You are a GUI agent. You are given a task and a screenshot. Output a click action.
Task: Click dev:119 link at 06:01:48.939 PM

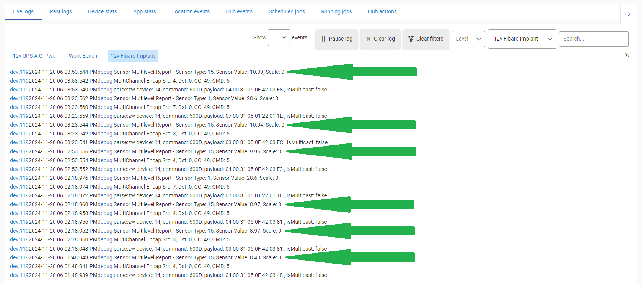pyautogui.click(x=19, y=275)
